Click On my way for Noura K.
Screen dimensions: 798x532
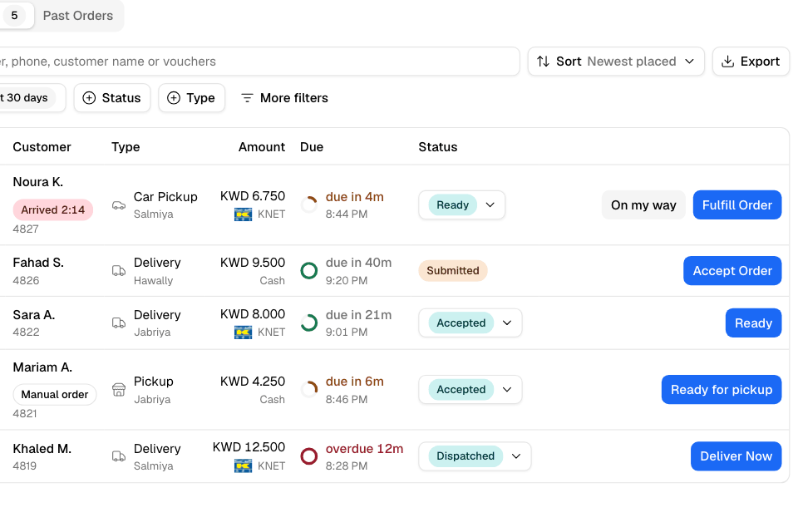click(643, 205)
